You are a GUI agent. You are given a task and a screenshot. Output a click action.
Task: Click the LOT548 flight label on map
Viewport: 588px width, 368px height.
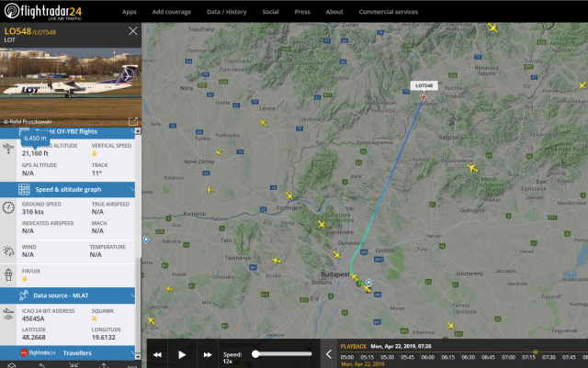pyautogui.click(x=424, y=85)
